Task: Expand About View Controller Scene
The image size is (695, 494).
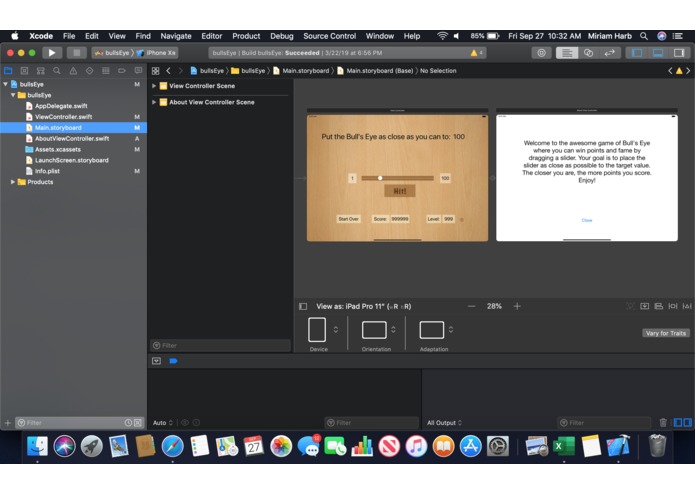Action: click(x=154, y=102)
